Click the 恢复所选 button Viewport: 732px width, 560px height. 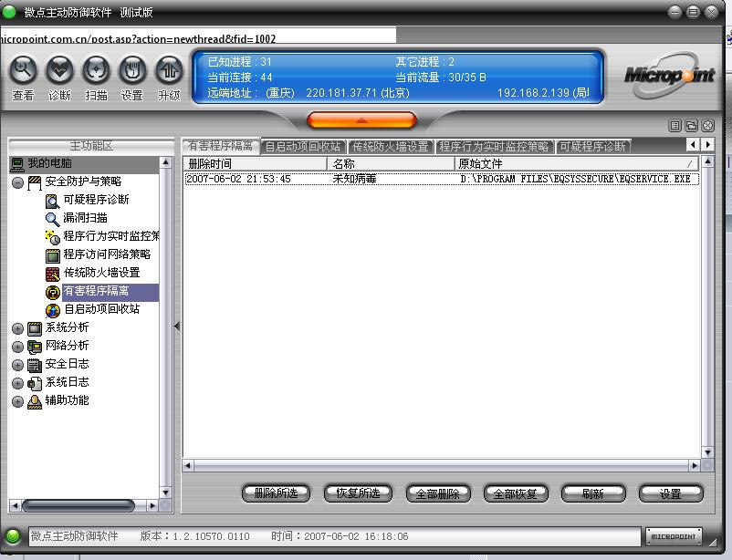click(x=358, y=493)
